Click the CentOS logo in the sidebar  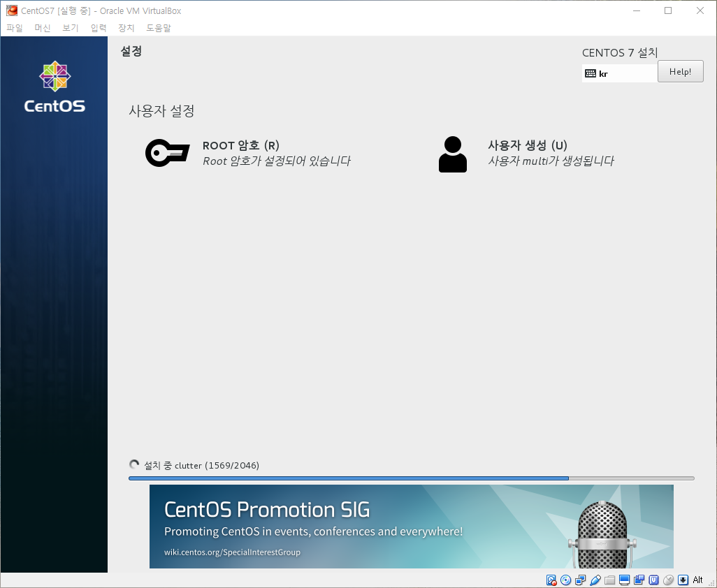(55, 87)
